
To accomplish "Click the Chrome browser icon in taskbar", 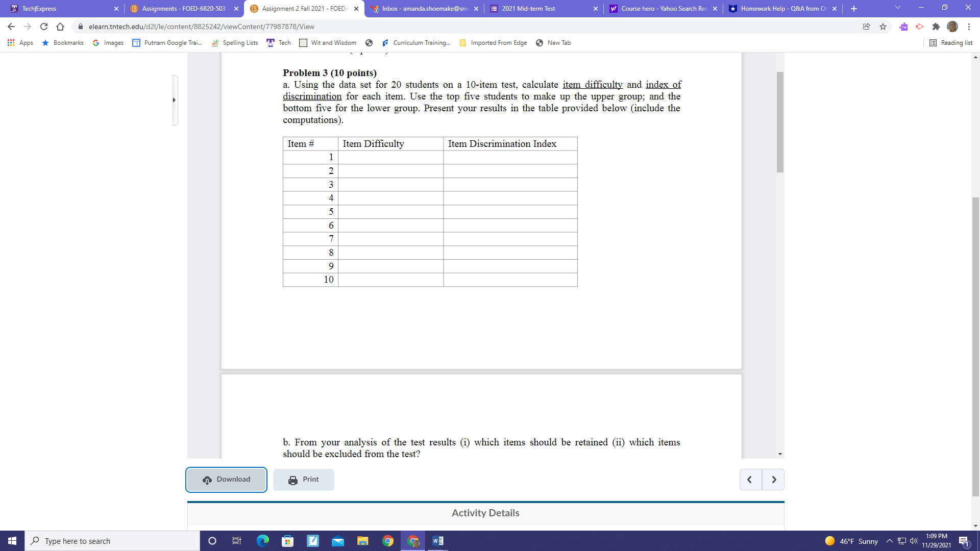I will (x=388, y=540).
